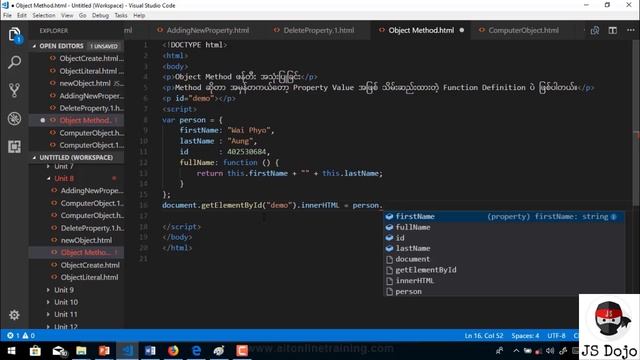The width and height of the screenshot is (640, 360).
Task: Open Firefox from taskbar
Action: (x=173, y=351)
